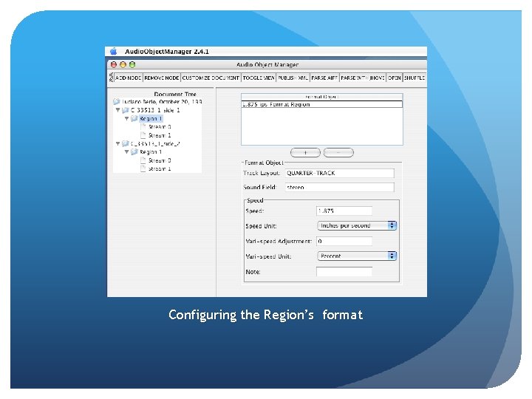This screenshot has width=532, height=399.
Task: Select the '1.875 ips Format Region' list row
Action: click(x=322, y=104)
